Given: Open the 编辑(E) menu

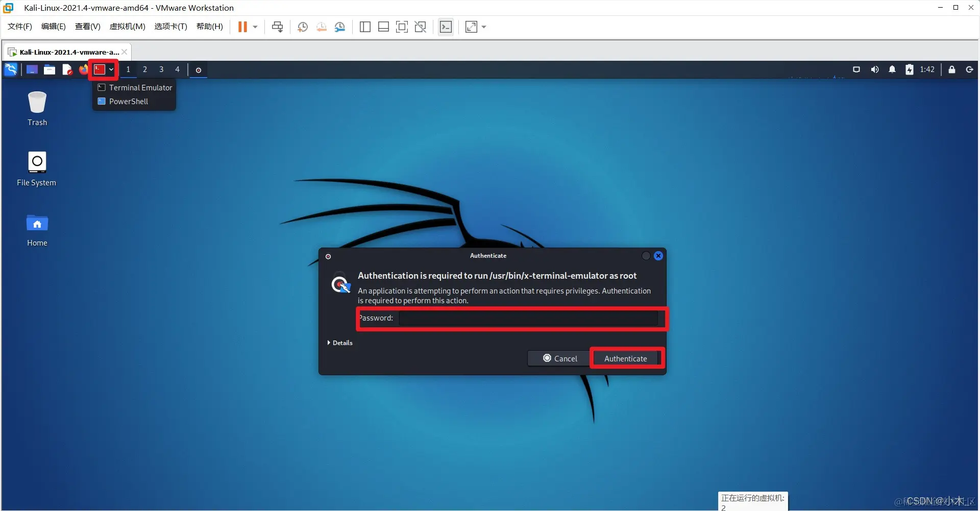Looking at the screenshot, I should [54, 27].
